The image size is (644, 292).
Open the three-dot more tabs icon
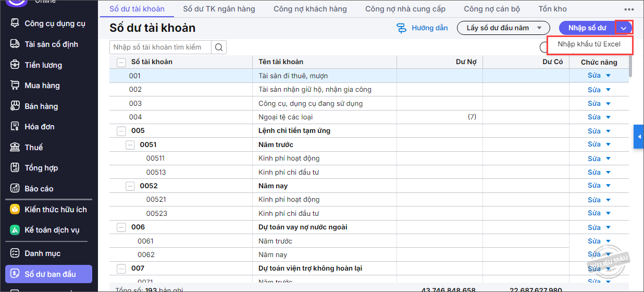[x=629, y=9]
